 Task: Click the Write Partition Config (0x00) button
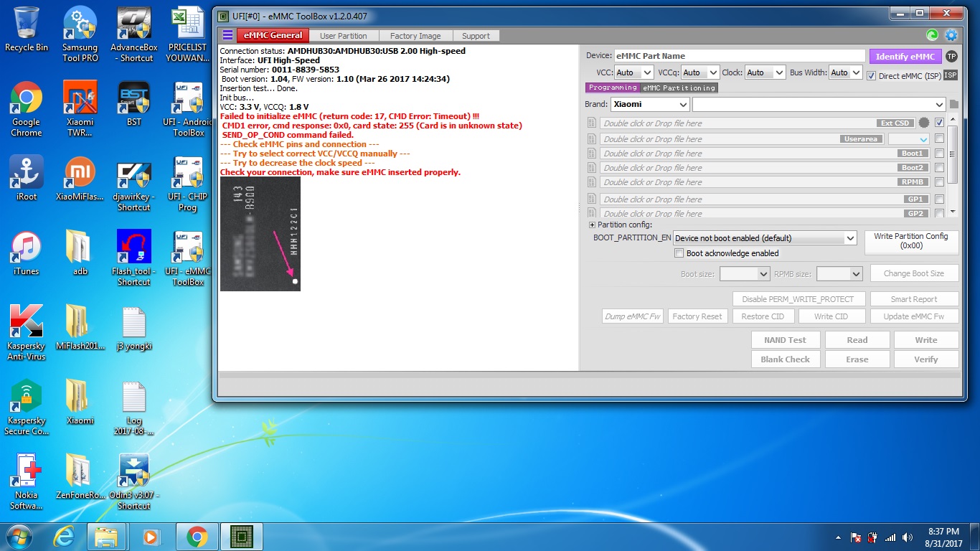click(911, 241)
